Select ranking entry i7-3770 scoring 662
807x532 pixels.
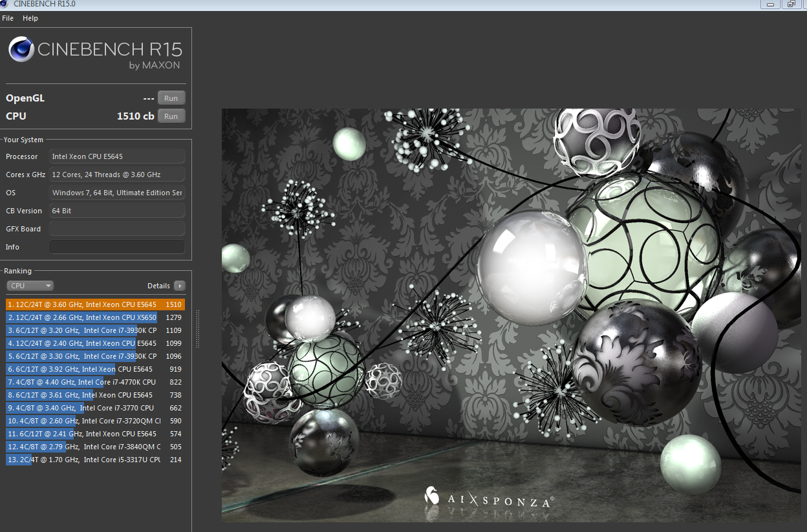(96, 408)
